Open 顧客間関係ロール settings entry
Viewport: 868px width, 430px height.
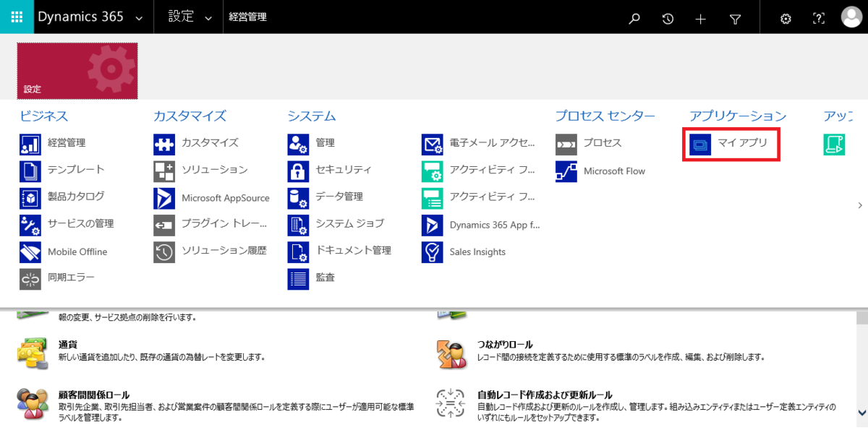[x=94, y=395]
